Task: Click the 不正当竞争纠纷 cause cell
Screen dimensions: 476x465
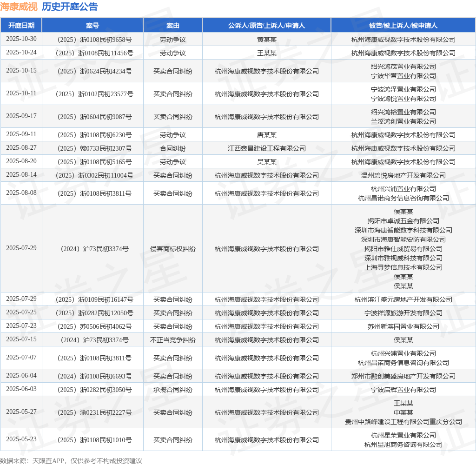Action: [173, 340]
